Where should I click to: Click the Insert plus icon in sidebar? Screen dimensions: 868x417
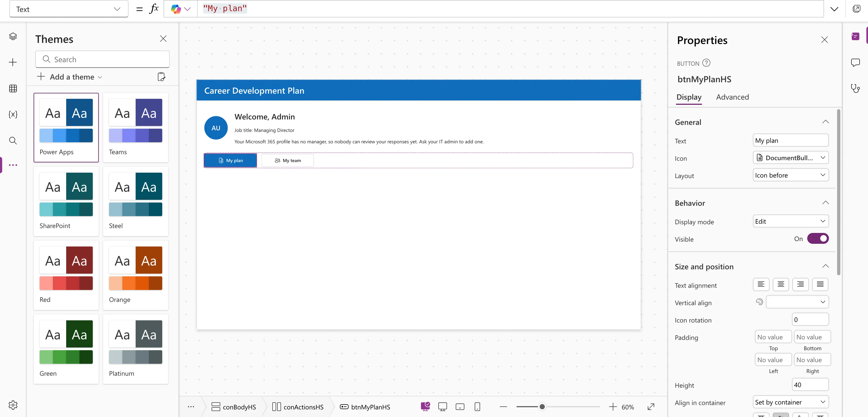pos(13,62)
